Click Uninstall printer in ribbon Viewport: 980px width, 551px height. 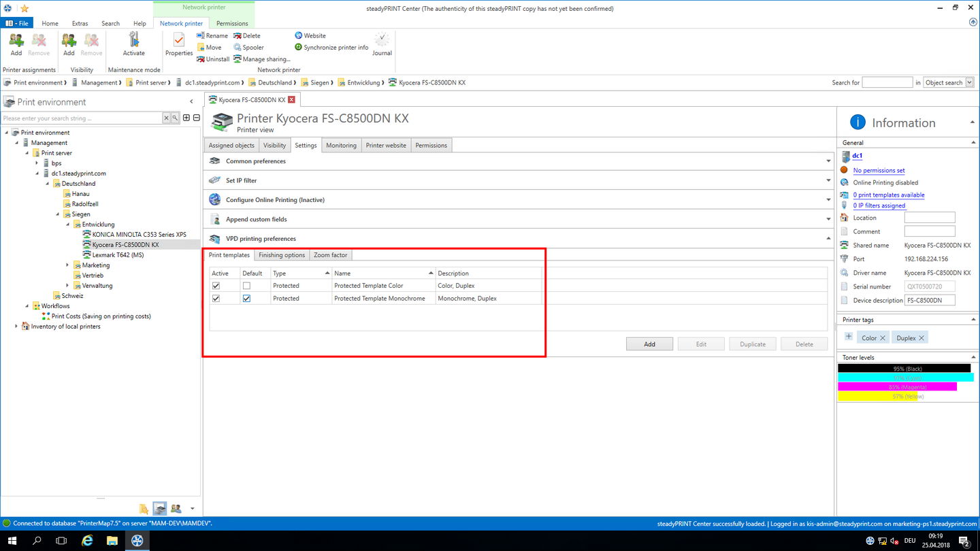pos(213,59)
